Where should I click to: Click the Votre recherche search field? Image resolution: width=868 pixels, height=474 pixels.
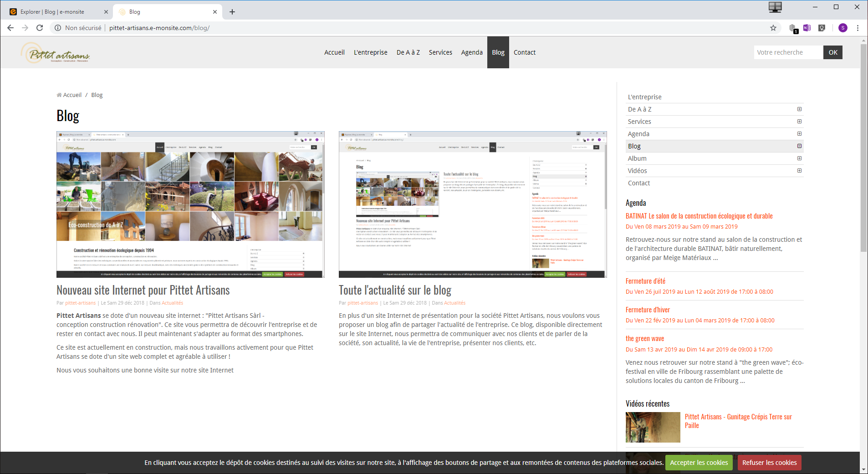coord(788,52)
